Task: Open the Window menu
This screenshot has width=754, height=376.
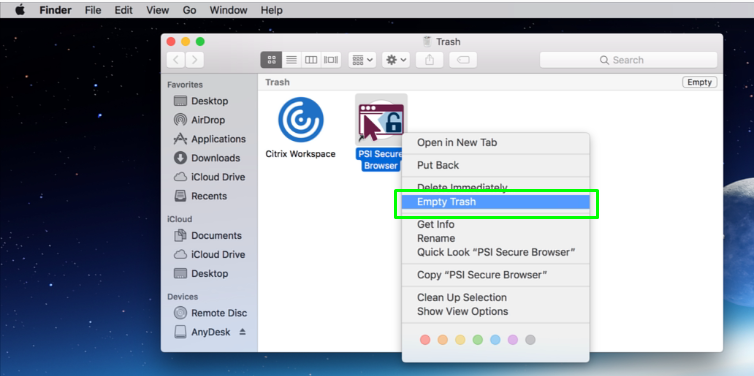Action: (228, 10)
